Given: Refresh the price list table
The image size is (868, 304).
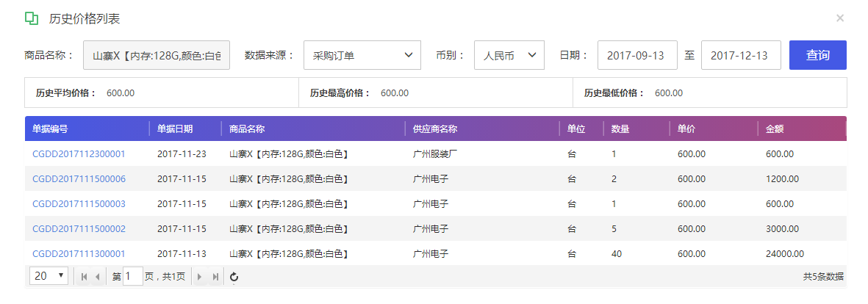Looking at the screenshot, I should pos(234,277).
